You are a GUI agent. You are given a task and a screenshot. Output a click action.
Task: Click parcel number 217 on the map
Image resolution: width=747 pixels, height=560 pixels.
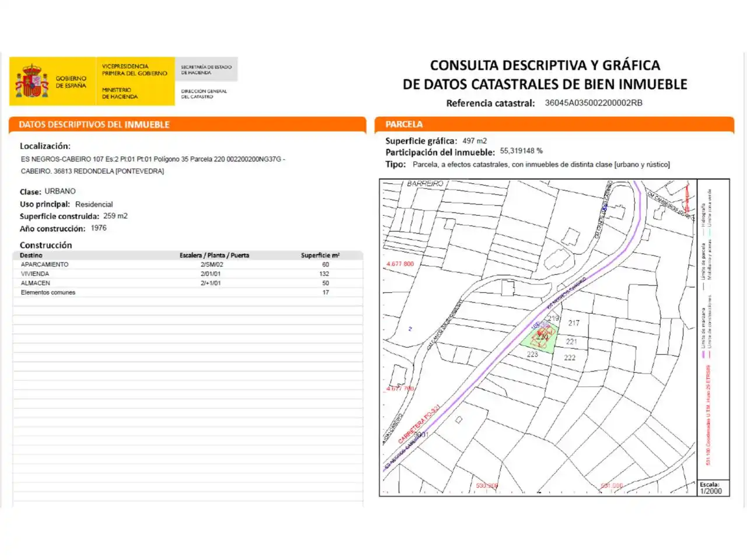(574, 323)
